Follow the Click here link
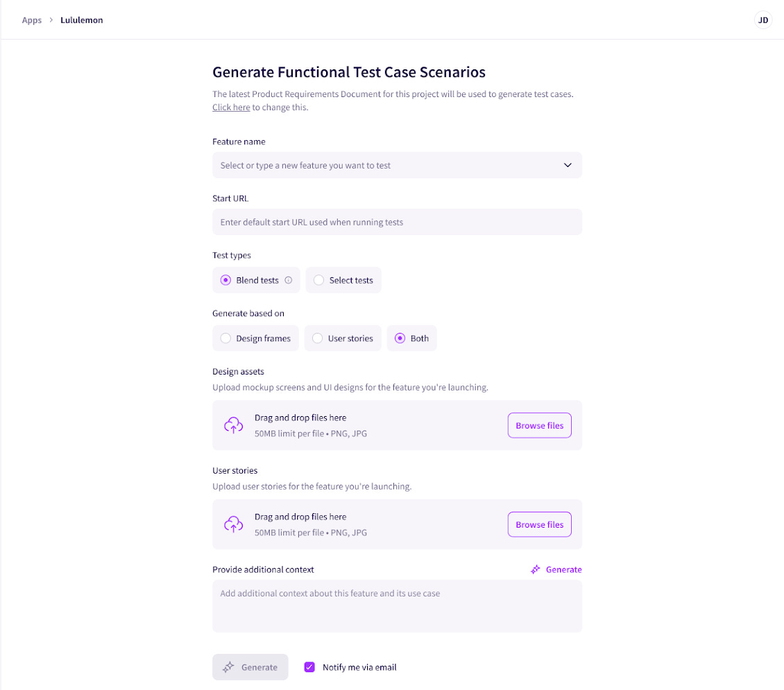 point(231,107)
